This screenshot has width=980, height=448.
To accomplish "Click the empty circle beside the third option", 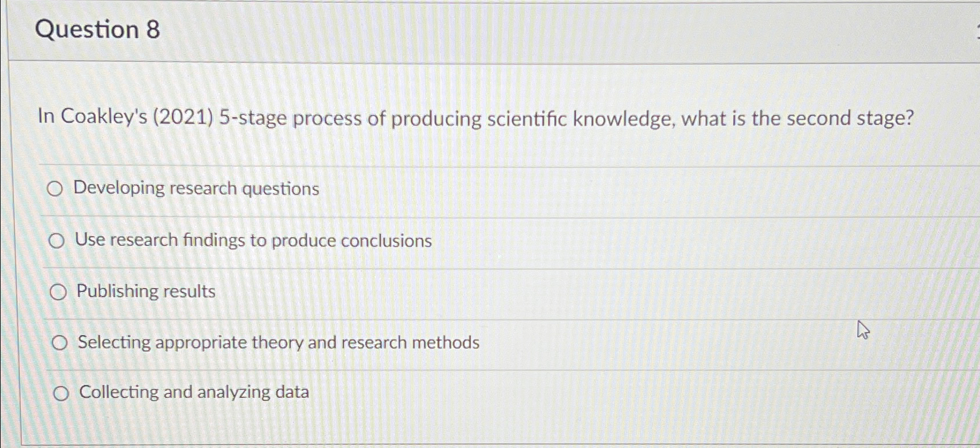I will pyautogui.click(x=58, y=292).
